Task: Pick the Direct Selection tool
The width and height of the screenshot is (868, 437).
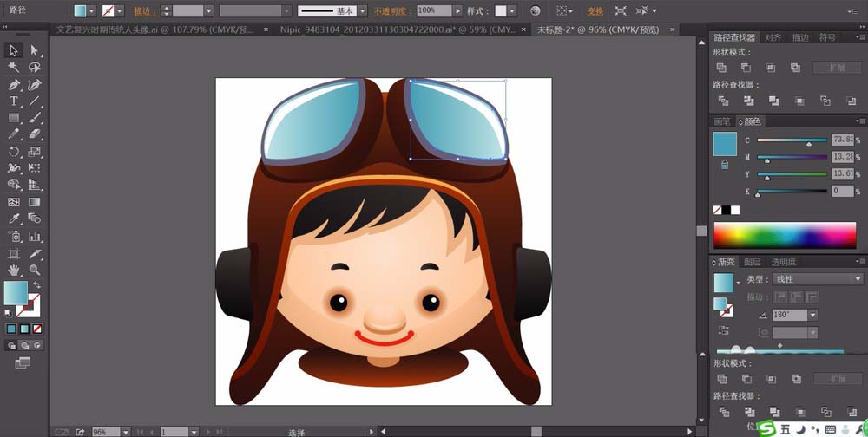Action: coord(35,51)
